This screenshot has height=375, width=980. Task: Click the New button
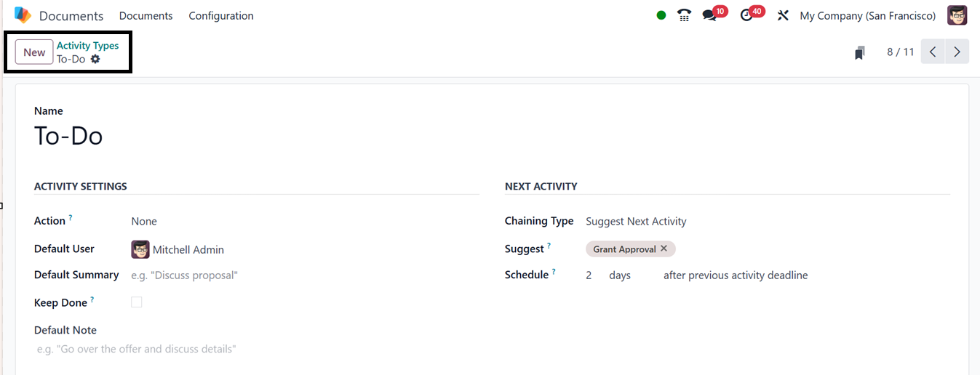point(34,52)
